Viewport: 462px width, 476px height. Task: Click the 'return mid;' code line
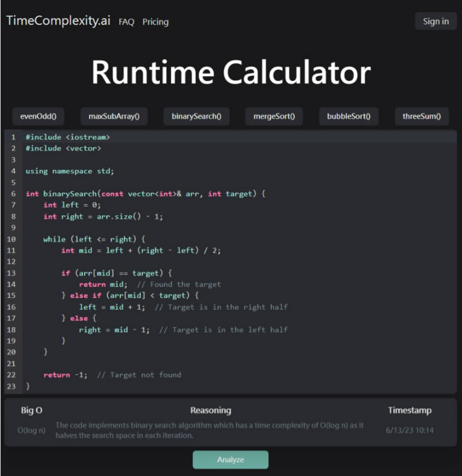click(103, 284)
